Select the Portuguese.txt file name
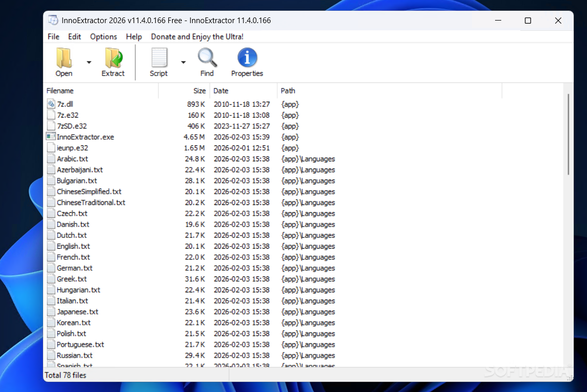Viewport: 587px width, 392px height. tap(81, 344)
